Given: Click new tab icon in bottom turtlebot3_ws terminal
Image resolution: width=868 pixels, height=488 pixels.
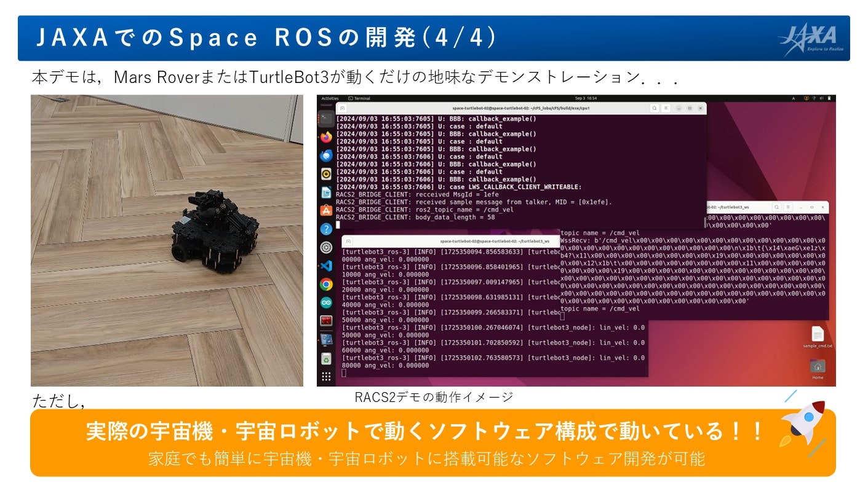Looking at the screenshot, I should (x=348, y=241).
